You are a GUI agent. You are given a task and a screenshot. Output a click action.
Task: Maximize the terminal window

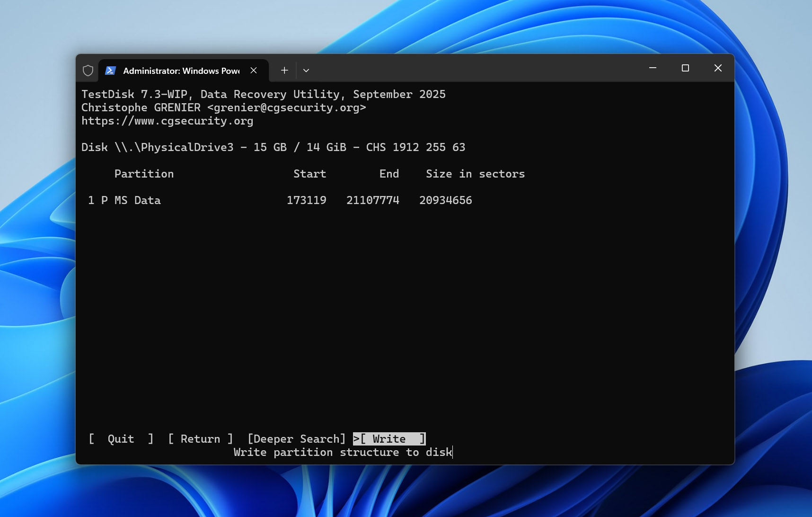pyautogui.click(x=685, y=68)
